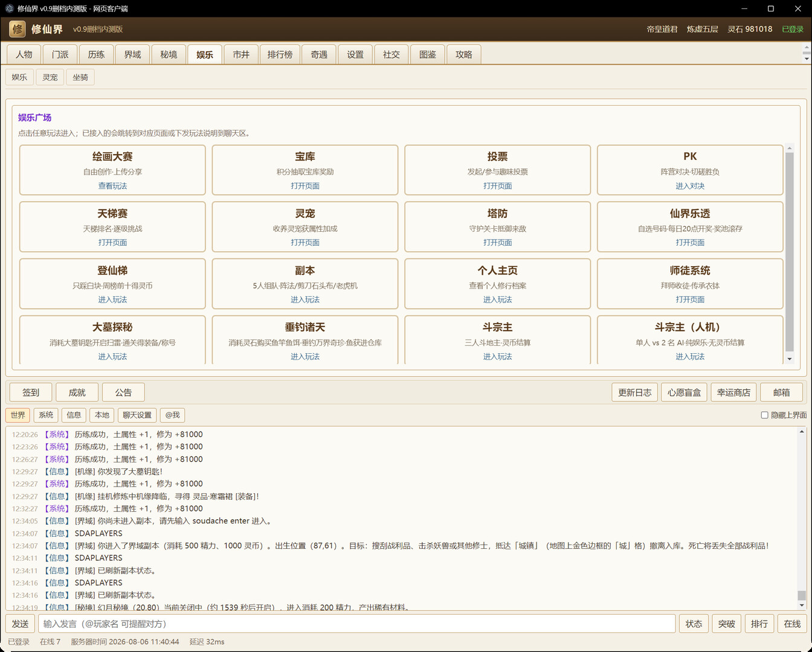Open the 心愿盲盒 button
This screenshot has width=812, height=652.
coord(684,392)
